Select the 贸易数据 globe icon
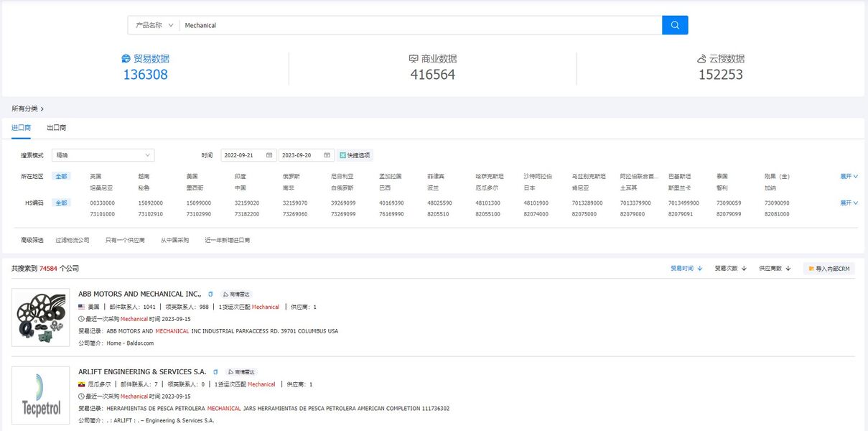The height and width of the screenshot is (431, 868). tap(126, 59)
